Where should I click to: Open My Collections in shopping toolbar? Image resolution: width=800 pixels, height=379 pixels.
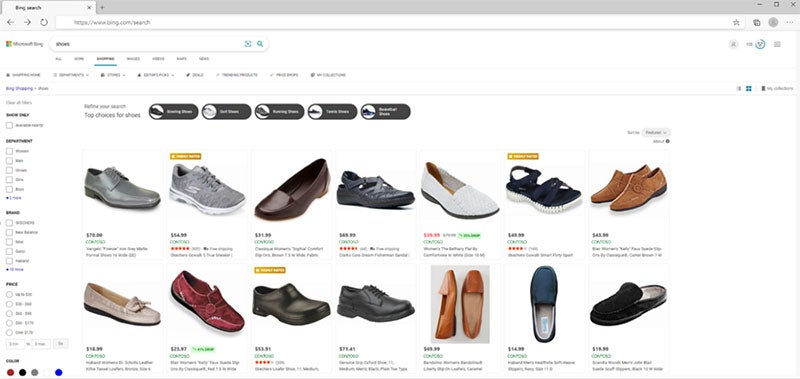pos(328,75)
